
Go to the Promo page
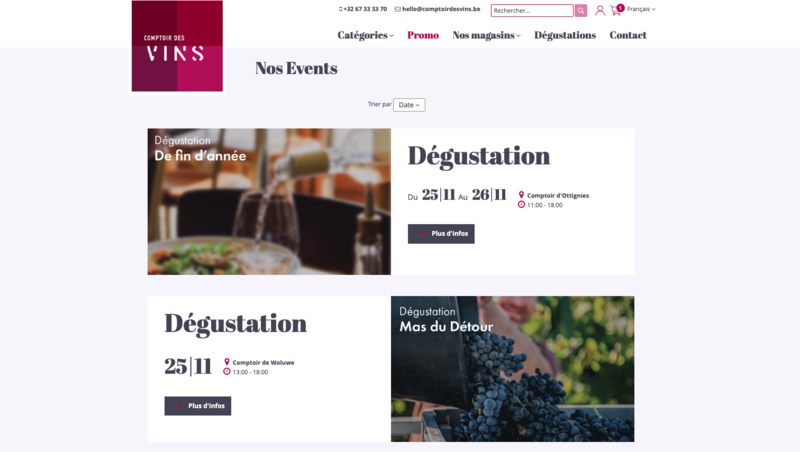click(423, 35)
